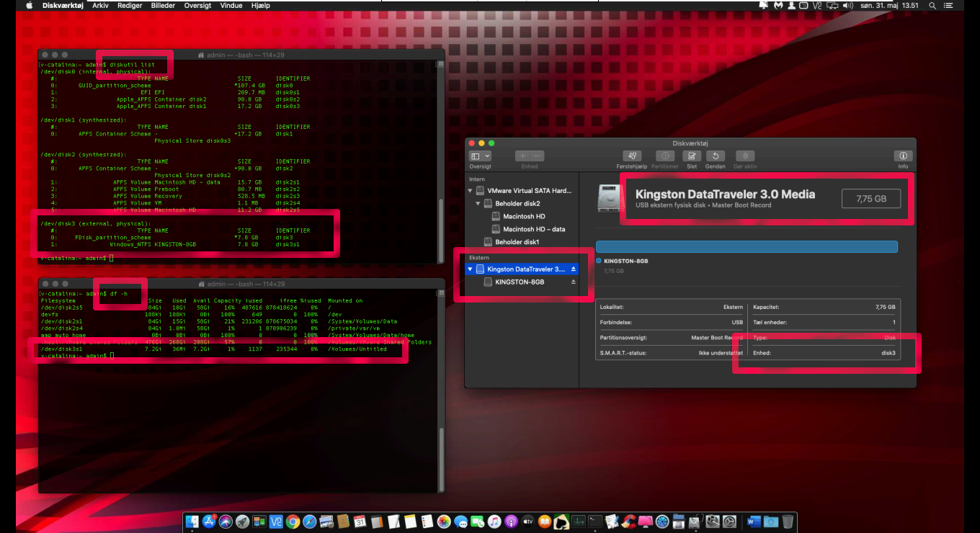Open Google Chrome from the Dock

click(x=293, y=521)
